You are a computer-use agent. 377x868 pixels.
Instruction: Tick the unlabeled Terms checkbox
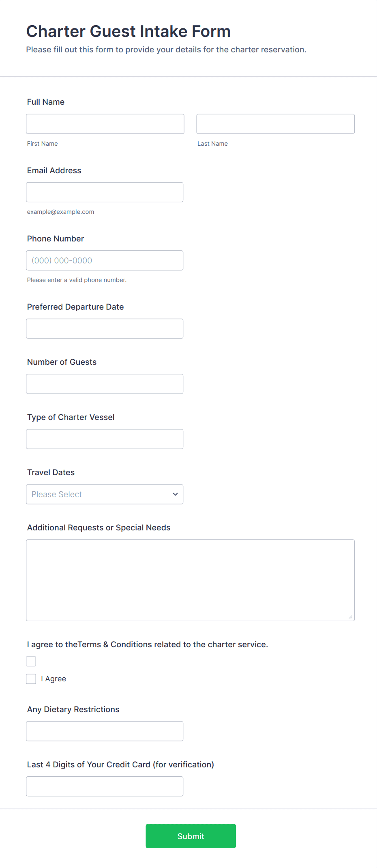[x=31, y=661]
